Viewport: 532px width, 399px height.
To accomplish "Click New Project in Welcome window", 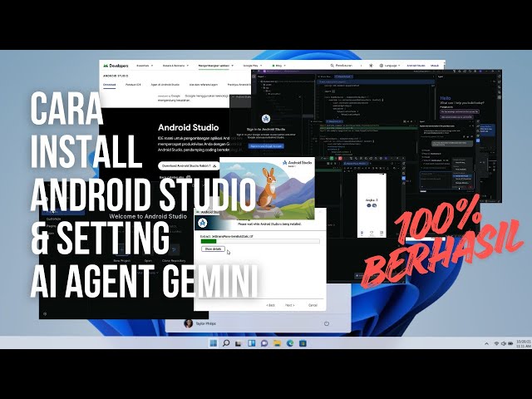I will click(122, 253).
